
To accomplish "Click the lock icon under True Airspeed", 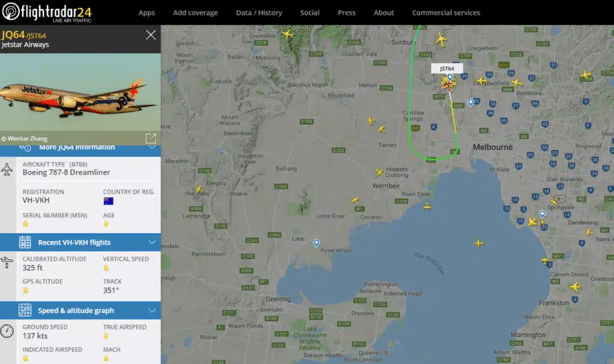I will point(105,335).
